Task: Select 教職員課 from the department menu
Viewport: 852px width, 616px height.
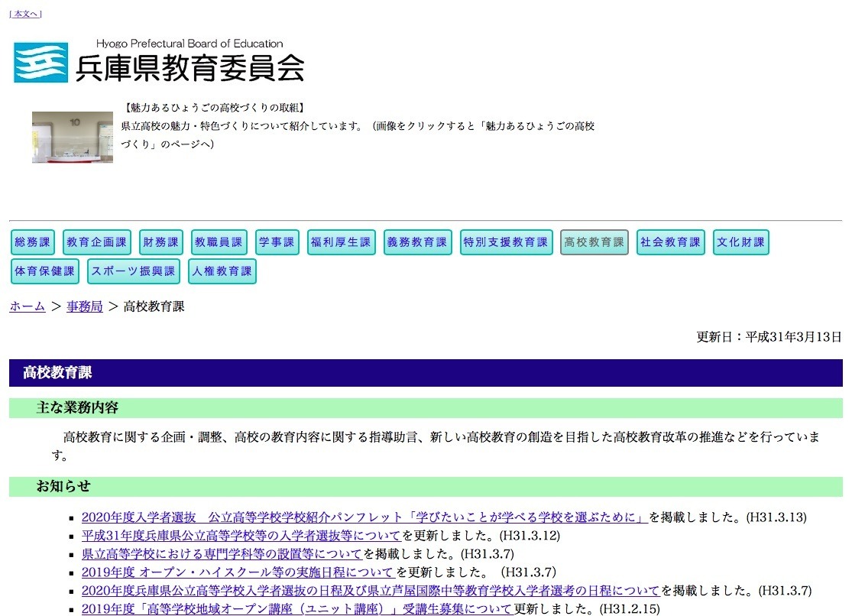Action: tap(218, 242)
